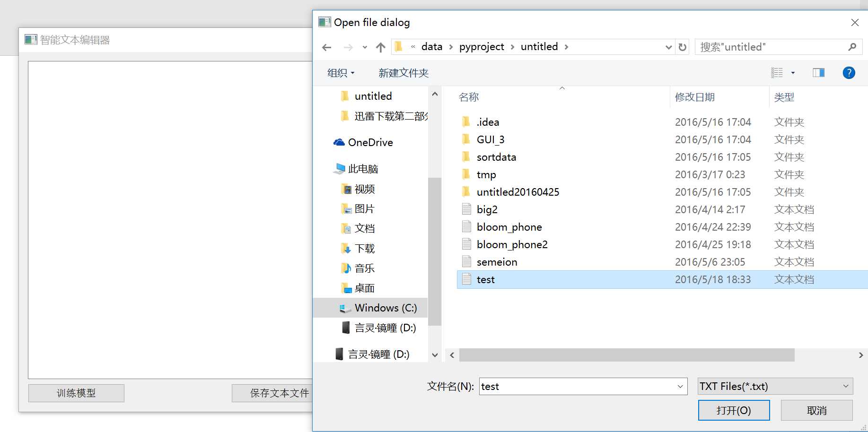Select the sortdata folder
Image resolution: width=868 pixels, height=432 pixels.
click(496, 157)
